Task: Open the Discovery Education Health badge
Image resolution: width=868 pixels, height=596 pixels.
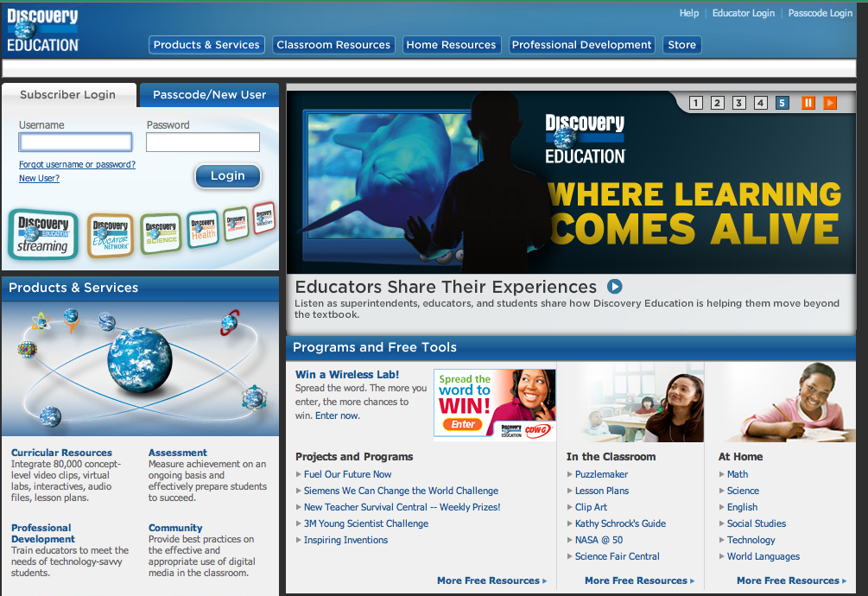Action: pos(203,229)
